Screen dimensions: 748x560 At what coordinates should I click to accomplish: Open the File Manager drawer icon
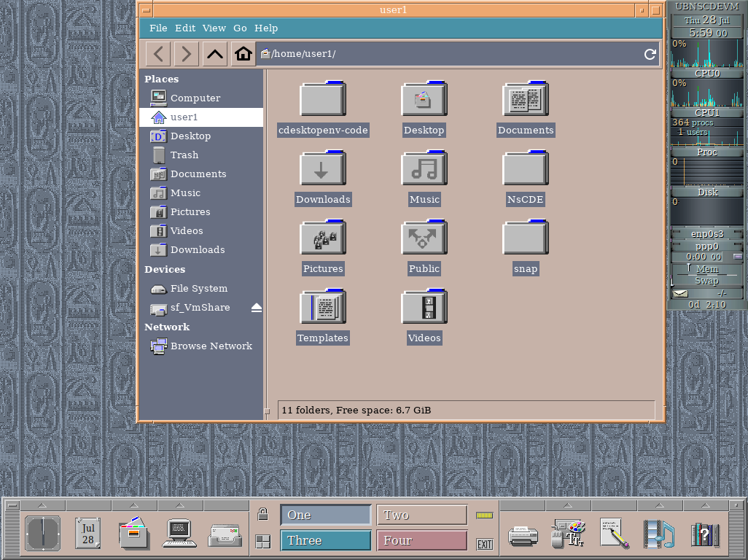(133, 533)
